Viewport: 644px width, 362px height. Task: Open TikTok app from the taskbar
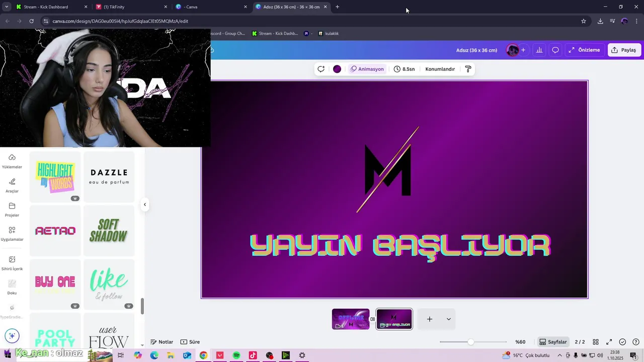pyautogui.click(x=253, y=355)
